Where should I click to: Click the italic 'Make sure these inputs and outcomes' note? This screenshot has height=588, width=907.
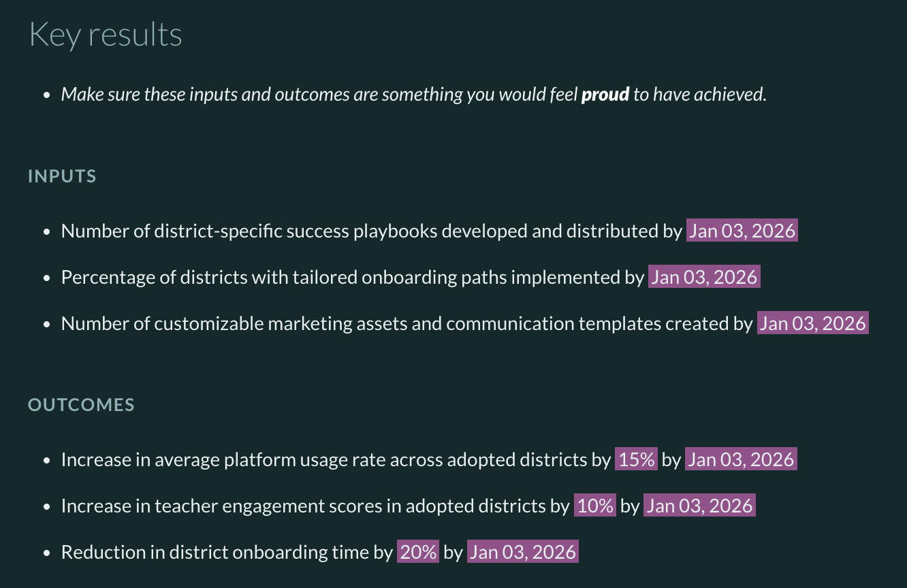pyautogui.click(x=414, y=95)
